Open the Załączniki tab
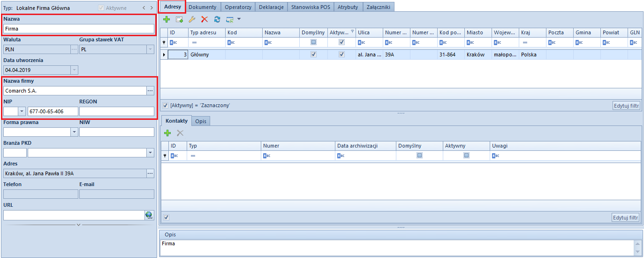The width and height of the screenshot is (644, 258). [x=379, y=7]
